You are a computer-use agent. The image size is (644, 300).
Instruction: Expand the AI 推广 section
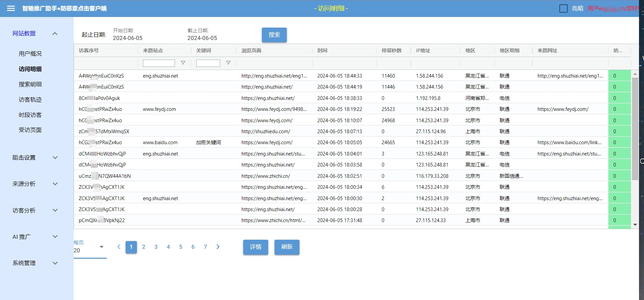coord(35,237)
